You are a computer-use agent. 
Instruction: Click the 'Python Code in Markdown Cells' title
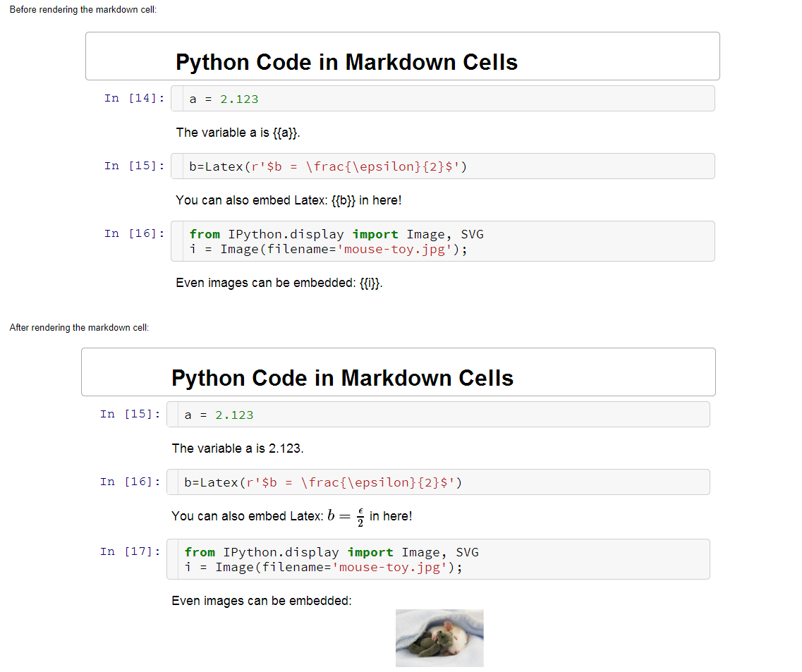[346, 62]
